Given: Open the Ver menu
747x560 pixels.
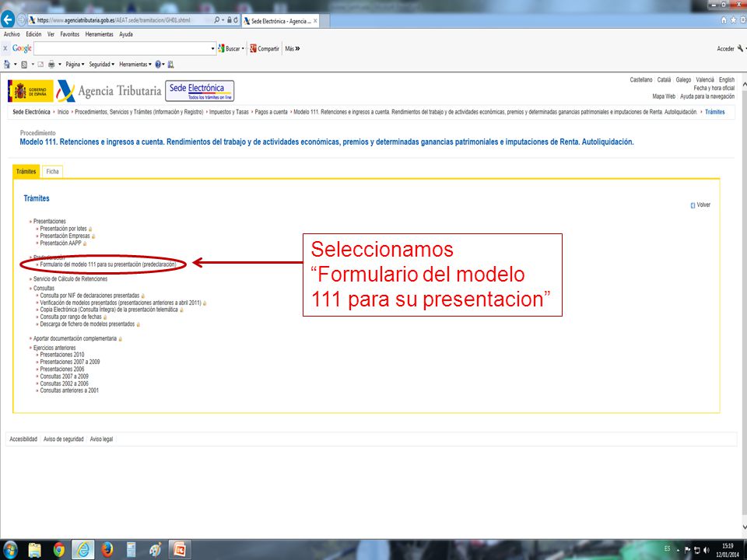Looking at the screenshot, I should 51,34.
